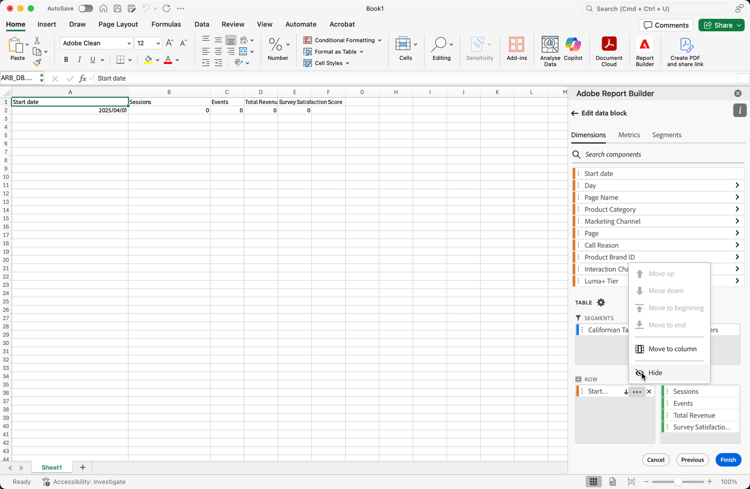Viewport: 750px width, 489px height.
Task: Click the Redo arrow icon
Action: click(166, 9)
